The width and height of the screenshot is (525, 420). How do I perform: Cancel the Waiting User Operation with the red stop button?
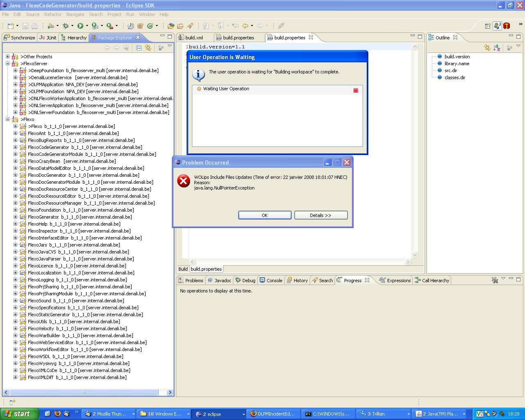coord(356,90)
